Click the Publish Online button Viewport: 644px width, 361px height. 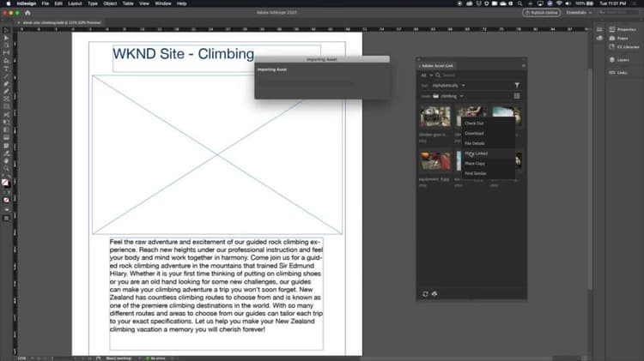click(541, 13)
